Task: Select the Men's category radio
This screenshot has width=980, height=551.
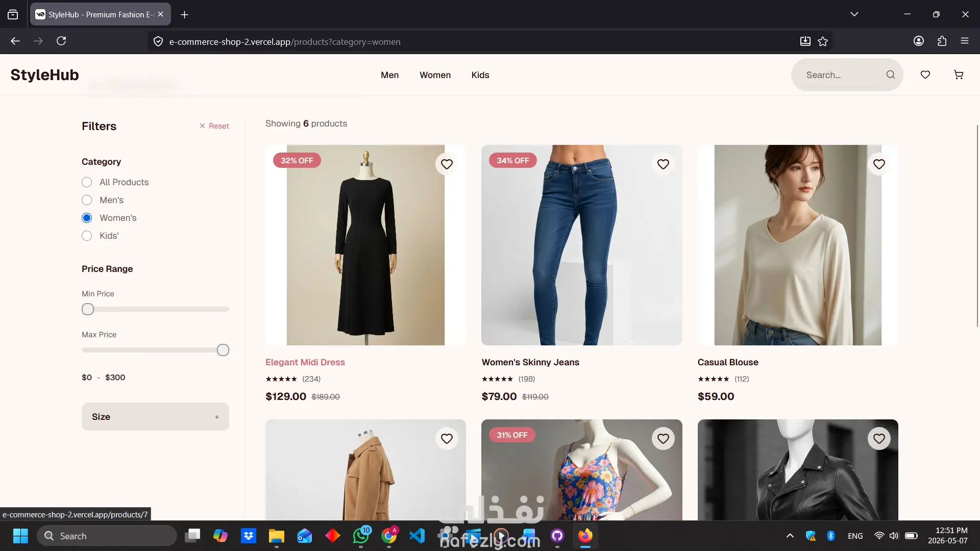Action: point(87,201)
